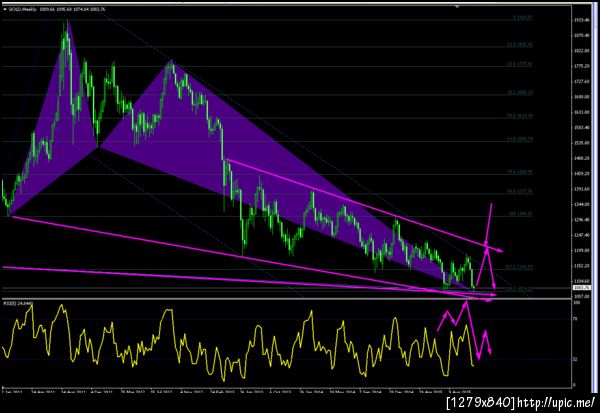Select the RSI 70 level label
Viewport: 600px width, 413px height.
575,318
